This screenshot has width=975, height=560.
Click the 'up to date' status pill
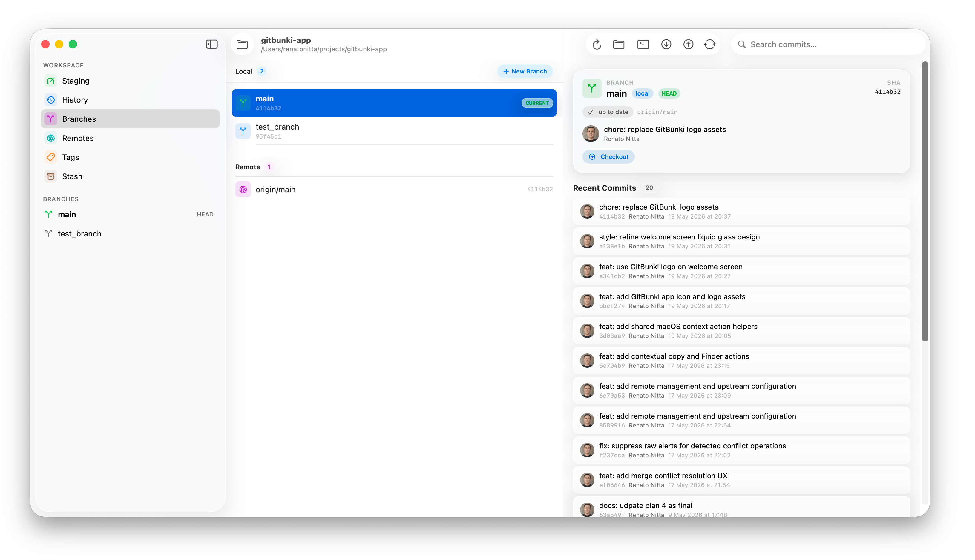(x=608, y=112)
